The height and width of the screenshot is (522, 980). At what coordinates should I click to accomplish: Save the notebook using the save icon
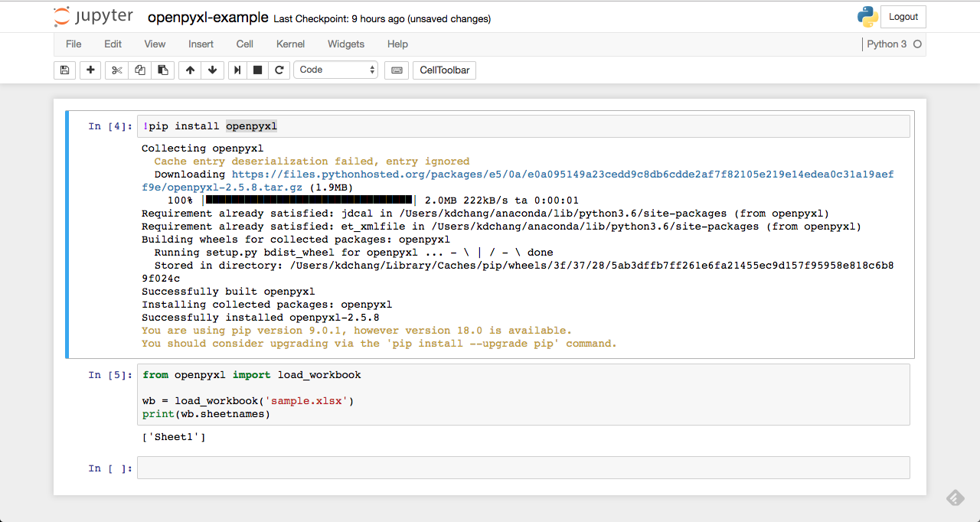click(x=64, y=70)
